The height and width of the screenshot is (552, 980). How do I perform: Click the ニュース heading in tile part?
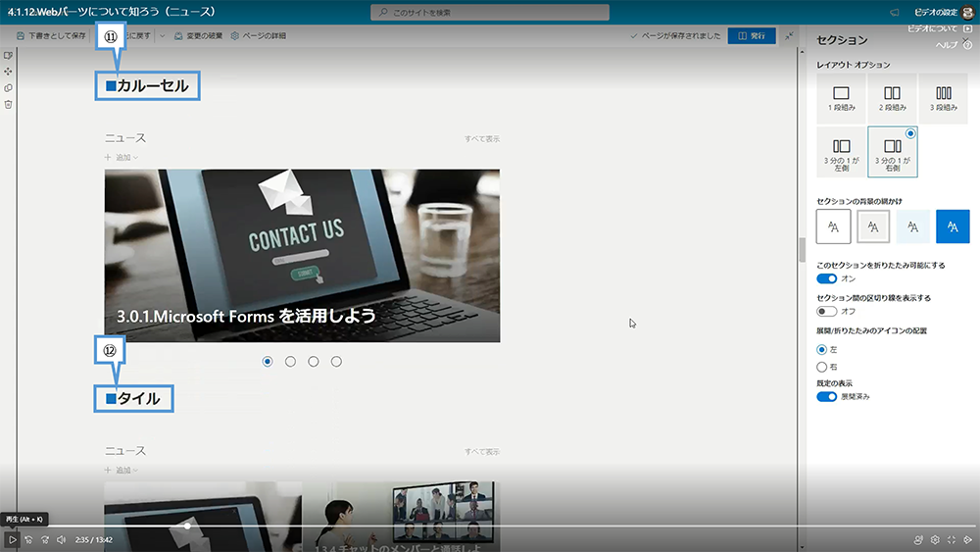click(x=125, y=451)
